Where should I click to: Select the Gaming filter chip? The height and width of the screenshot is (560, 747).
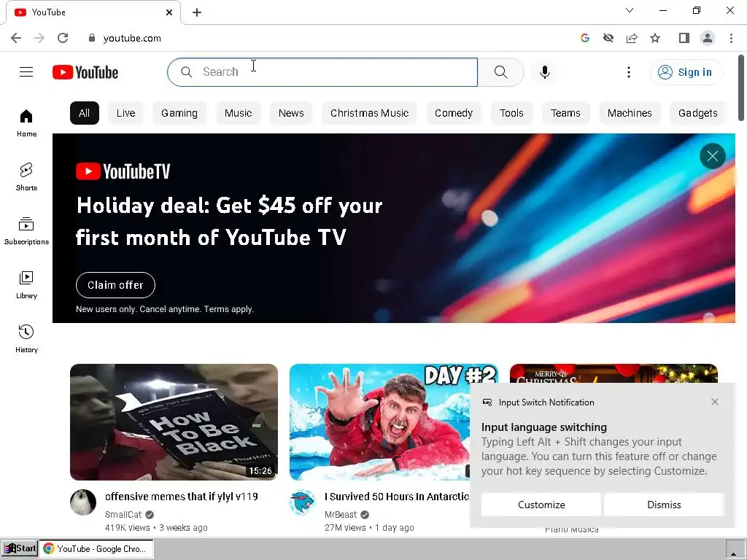click(179, 113)
